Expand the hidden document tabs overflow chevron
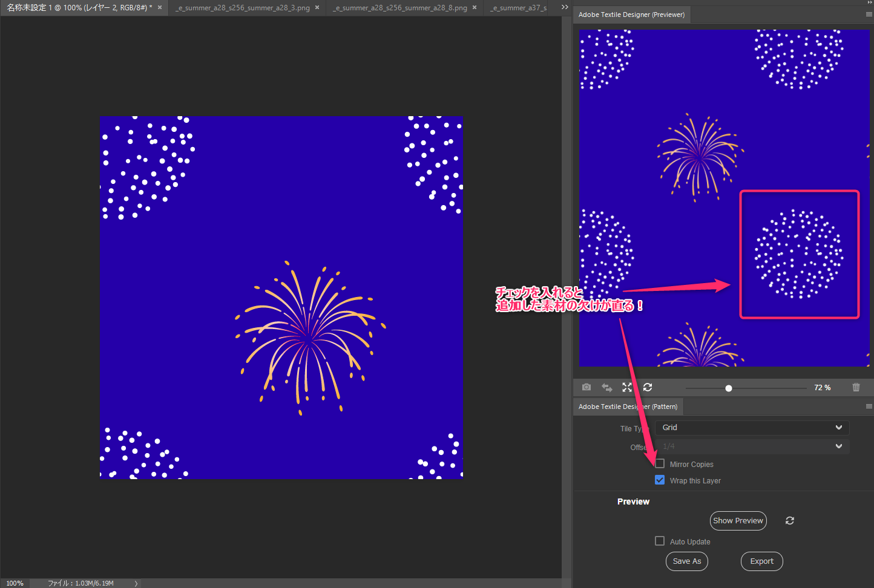This screenshot has width=874, height=588. coord(565,7)
